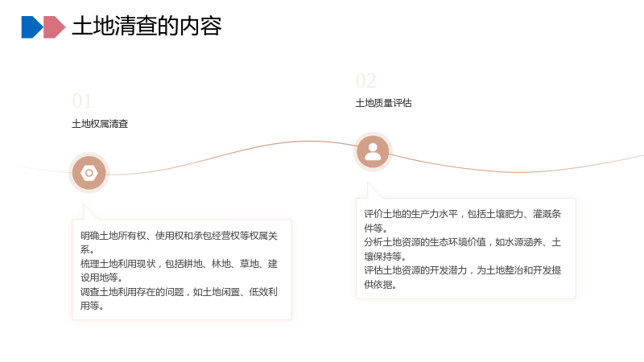Click the callout pointer of left text box
Viewport: 644px width, 362px height.
[89, 212]
